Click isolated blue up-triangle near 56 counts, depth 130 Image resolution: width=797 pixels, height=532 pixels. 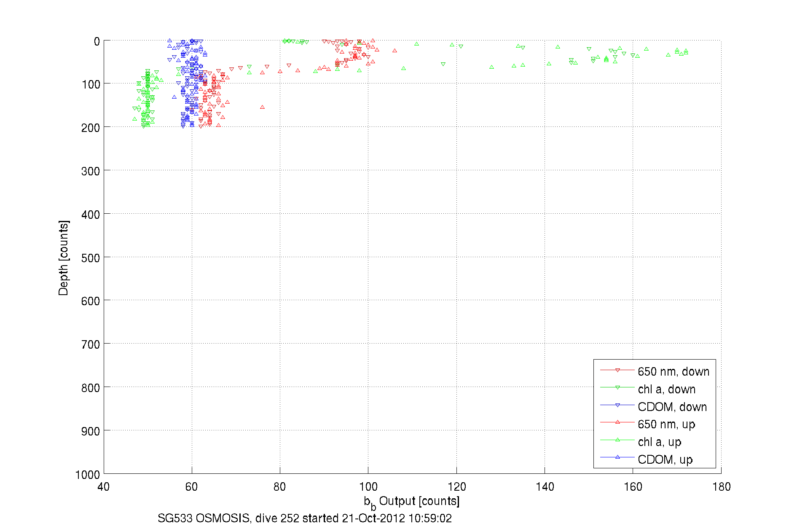[174, 97]
